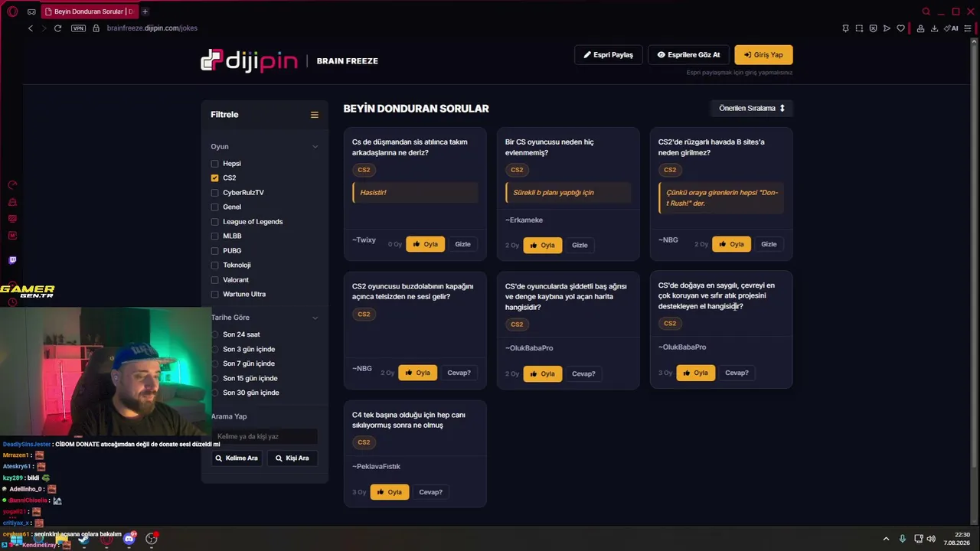Open the taskbar clock and date
Screen dimensions: 980x551
[x=957, y=539]
